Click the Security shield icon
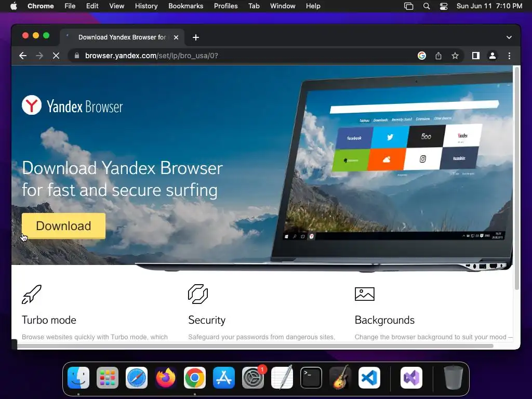 pos(198,294)
